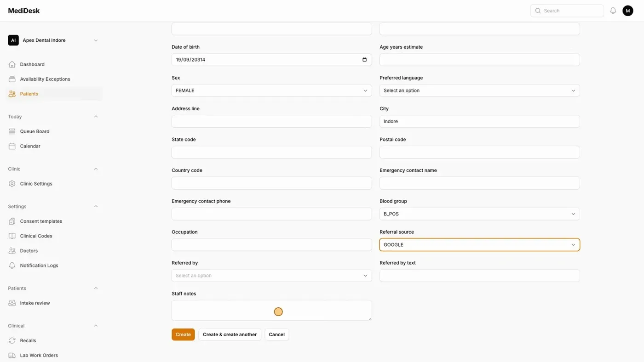
Task: Open the Blood group dropdown
Action: coord(479,214)
